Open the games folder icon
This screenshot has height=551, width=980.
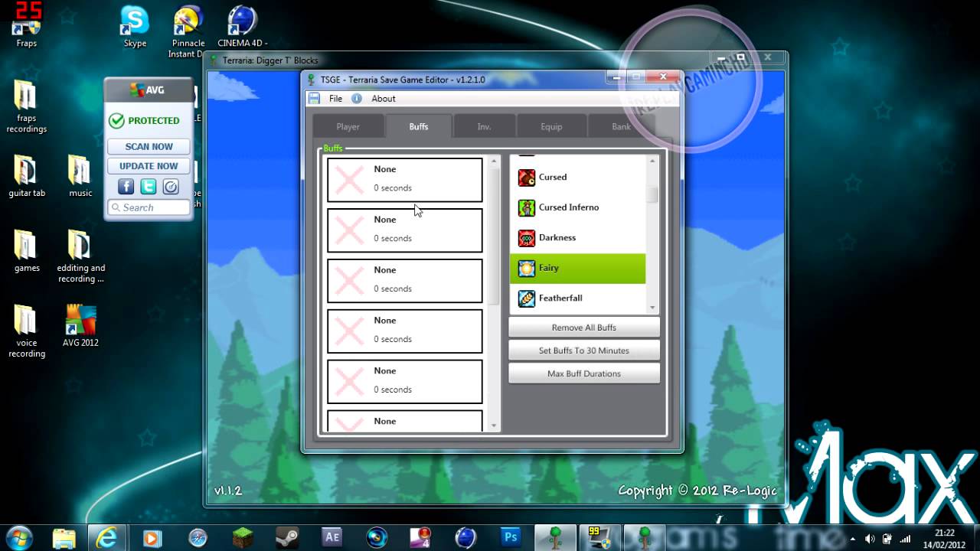(26, 251)
